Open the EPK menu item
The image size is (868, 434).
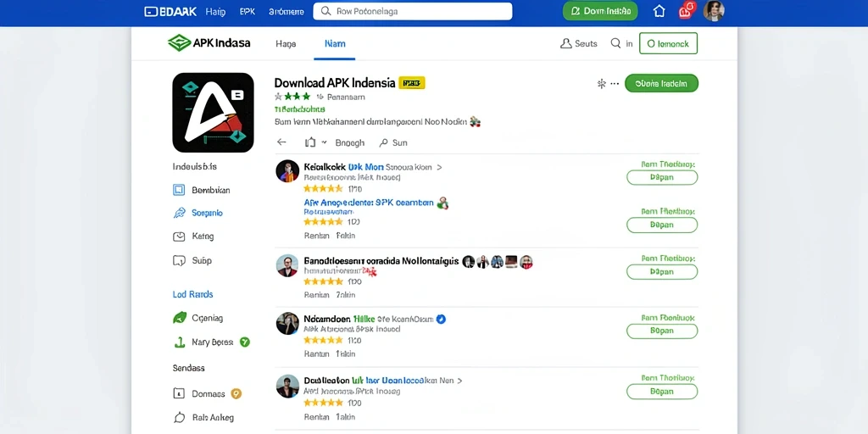point(248,12)
